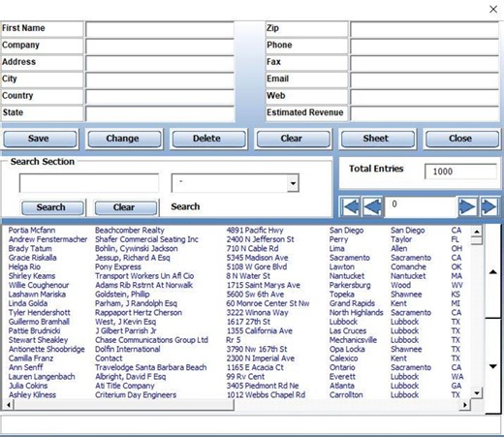
Task: Focus the Address input field
Action: [x=160, y=63]
